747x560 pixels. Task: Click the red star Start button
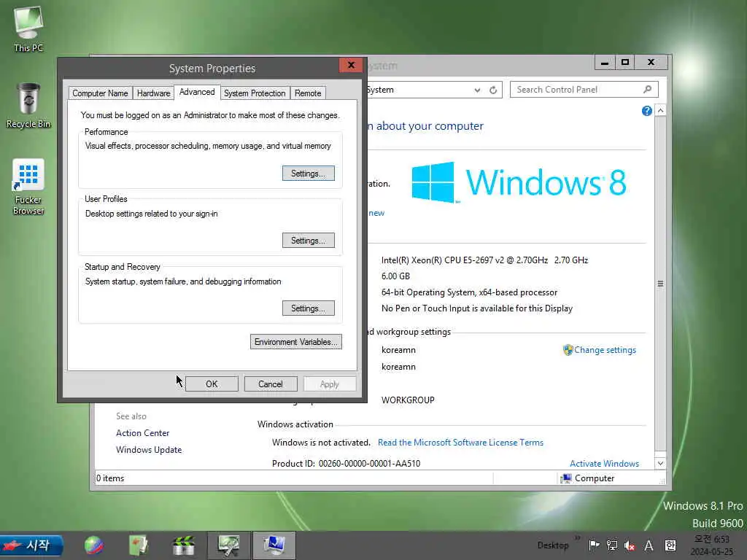31,545
